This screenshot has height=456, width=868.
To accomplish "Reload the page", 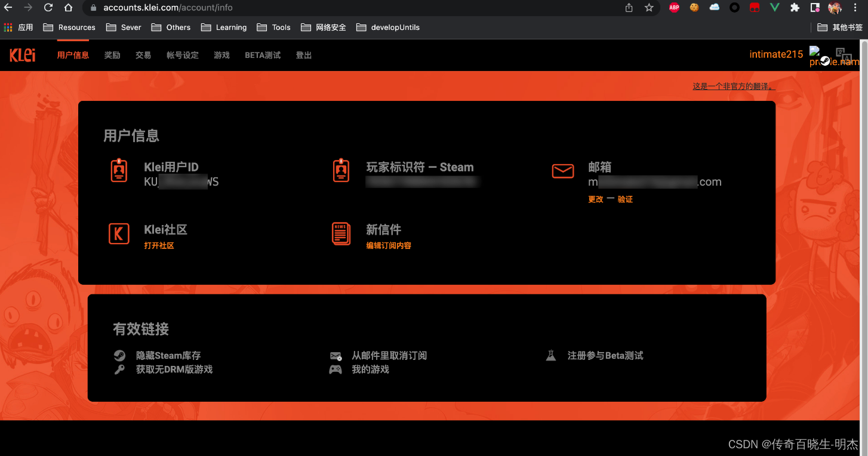I will coord(48,8).
